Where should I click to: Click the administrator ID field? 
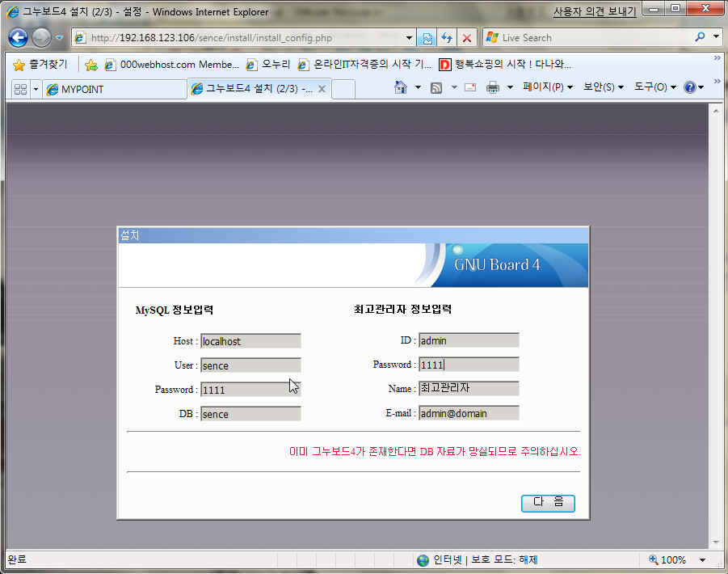[x=469, y=340]
